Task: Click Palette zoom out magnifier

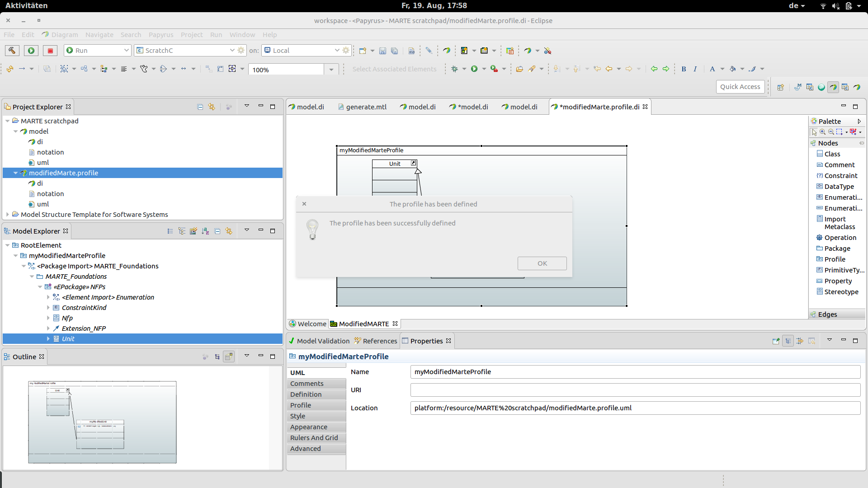Action: pyautogui.click(x=831, y=132)
